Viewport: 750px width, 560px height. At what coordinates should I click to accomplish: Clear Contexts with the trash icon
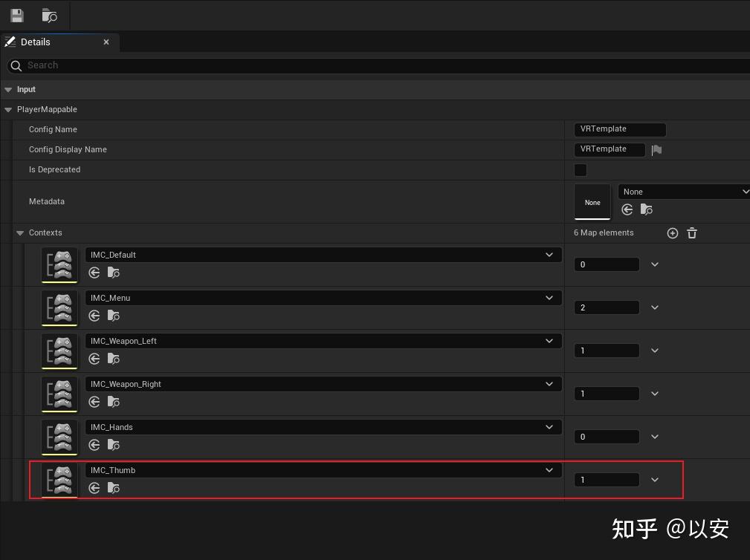coord(691,232)
